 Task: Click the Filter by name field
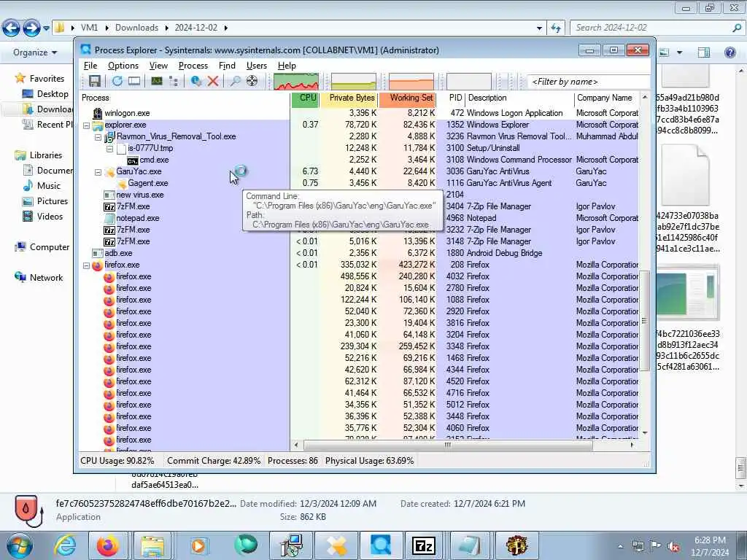click(589, 82)
